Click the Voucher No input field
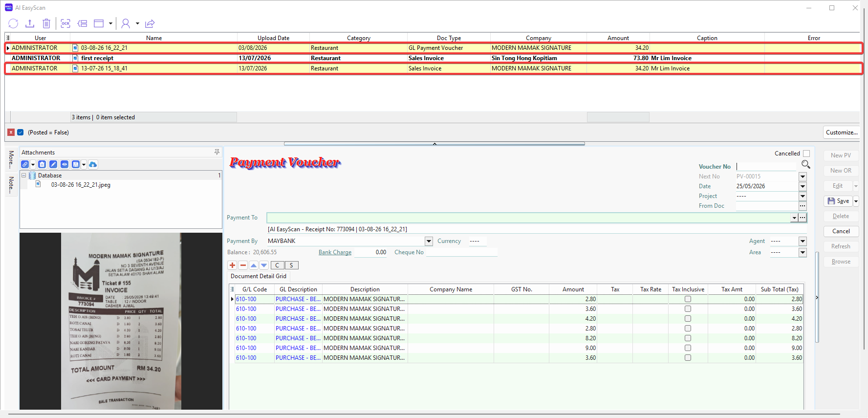Screen dimensions: 868x418 click(766, 166)
